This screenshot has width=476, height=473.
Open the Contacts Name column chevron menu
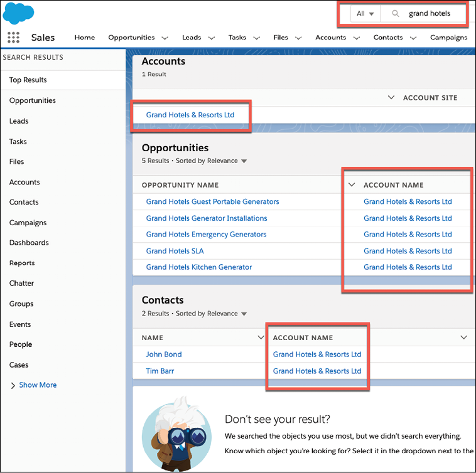coord(261,337)
